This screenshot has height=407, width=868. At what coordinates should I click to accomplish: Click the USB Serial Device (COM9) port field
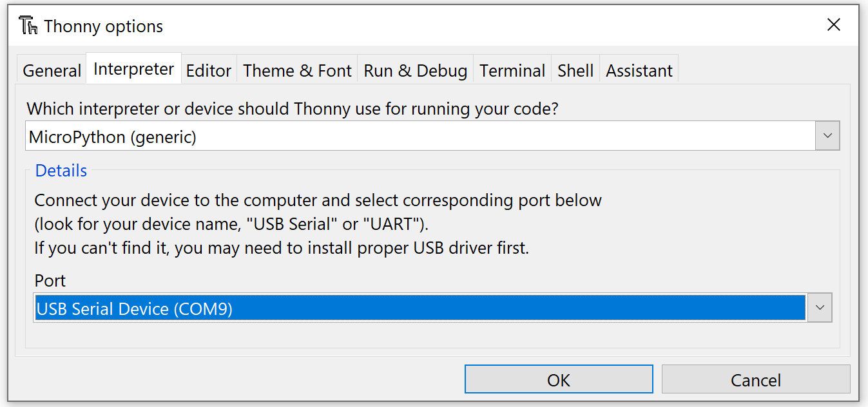pos(420,308)
